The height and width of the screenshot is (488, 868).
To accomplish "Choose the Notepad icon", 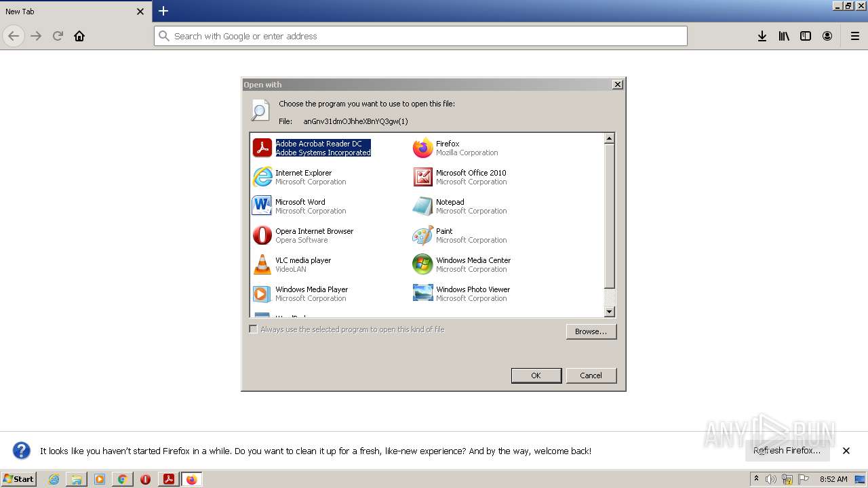I will coord(422,206).
